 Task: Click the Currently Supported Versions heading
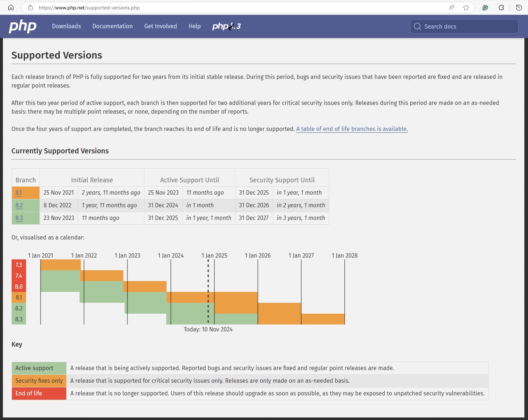point(60,151)
